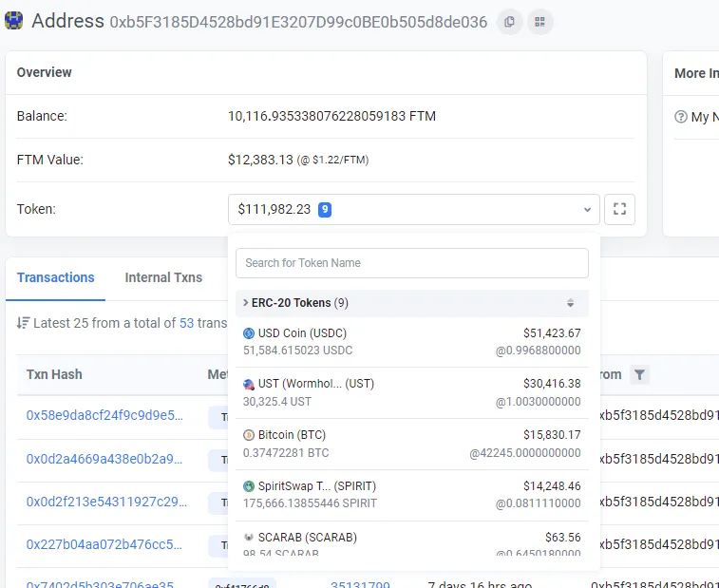Click the SpiritSwap token icon

249,486
